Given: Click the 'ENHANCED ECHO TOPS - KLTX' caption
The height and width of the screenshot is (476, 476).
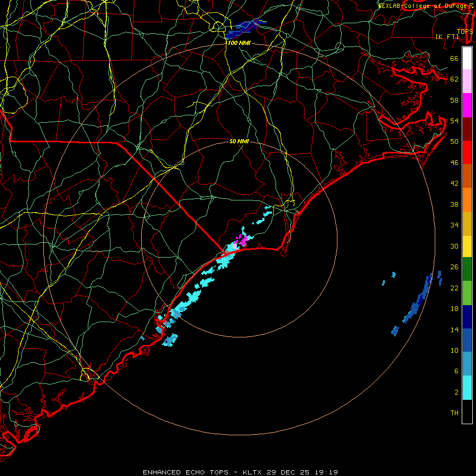Looking at the screenshot, I should pyautogui.click(x=204, y=472).
